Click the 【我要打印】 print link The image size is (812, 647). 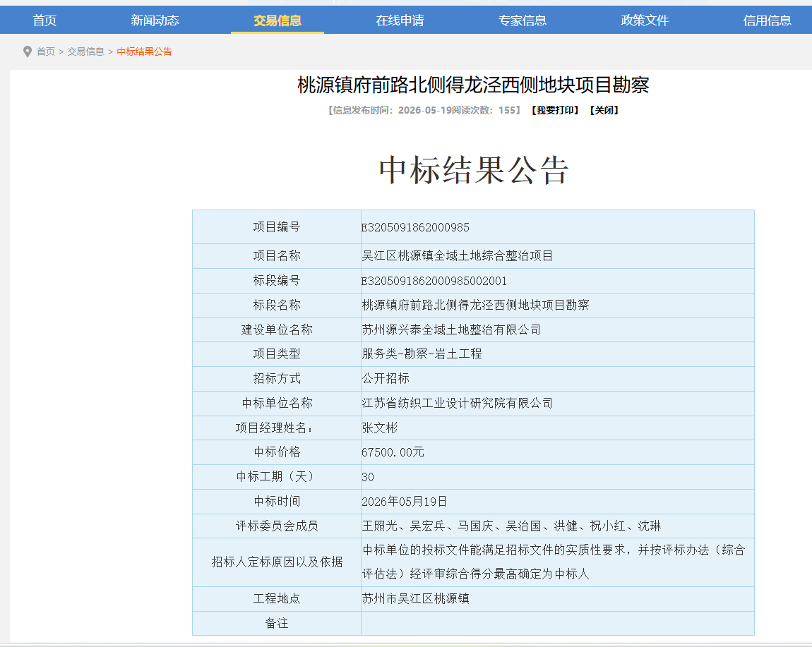pos(555,110)
